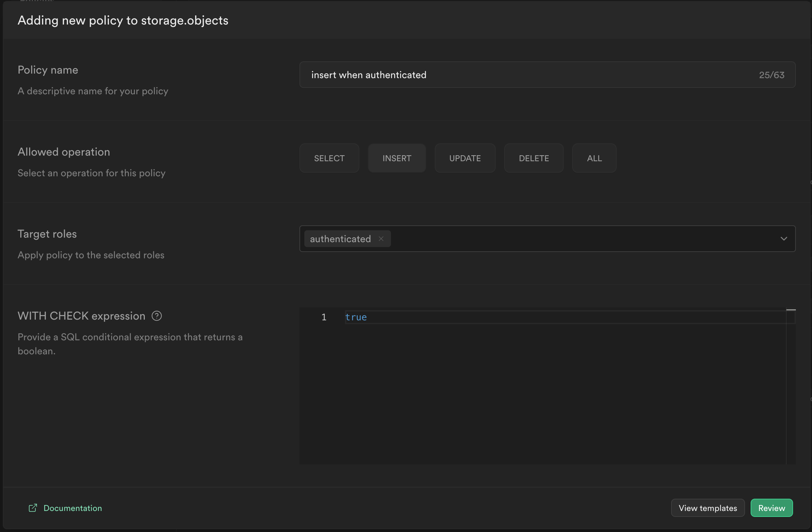Click the 'true' expression in the code editor
Viewport: 812px width, 532px height.
356,317
